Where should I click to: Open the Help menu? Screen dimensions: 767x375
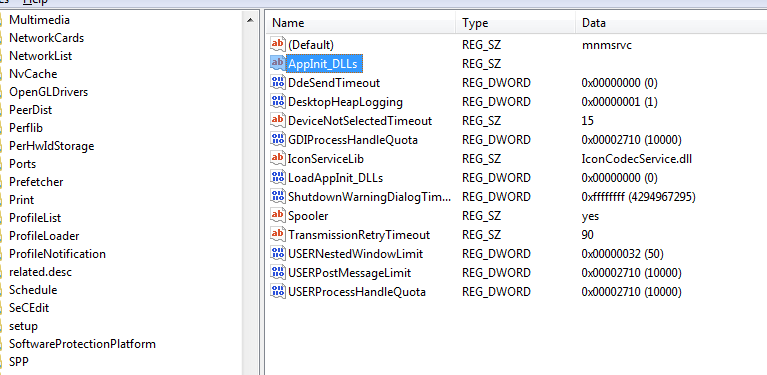point(35,2)
